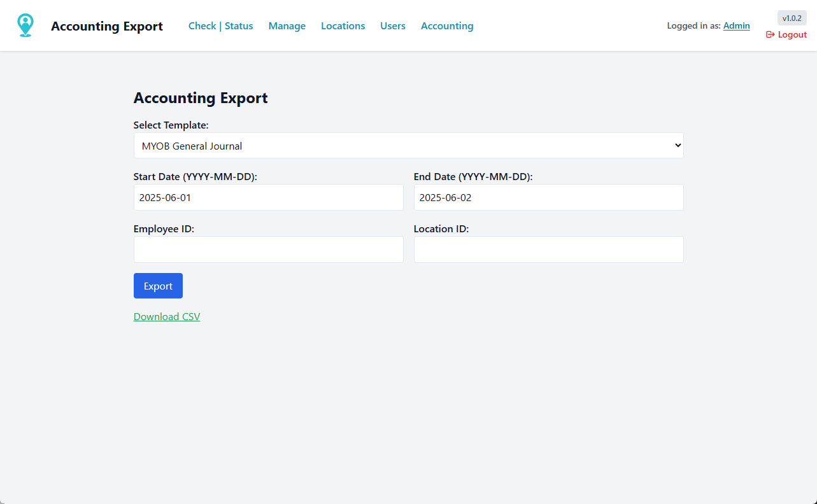This screenshot has height=504, width=817.
Task: Click the teal location pin logo
Action: pyautogui.click(x=25, y=25)
